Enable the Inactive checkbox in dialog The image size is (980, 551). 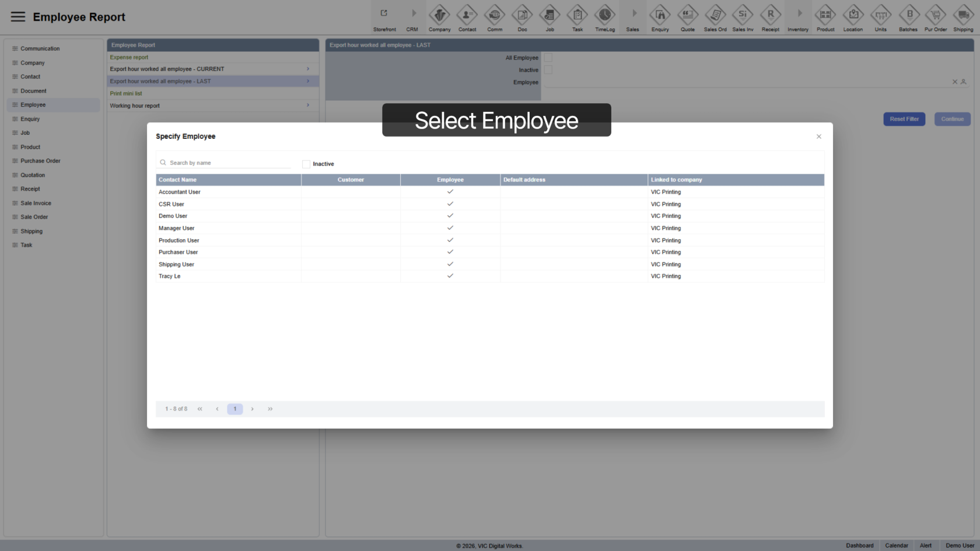click(x=306, y=164)
